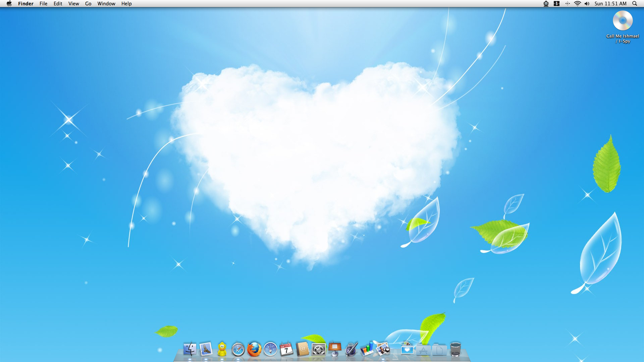Open the Trash in the dock

point(455,350)
